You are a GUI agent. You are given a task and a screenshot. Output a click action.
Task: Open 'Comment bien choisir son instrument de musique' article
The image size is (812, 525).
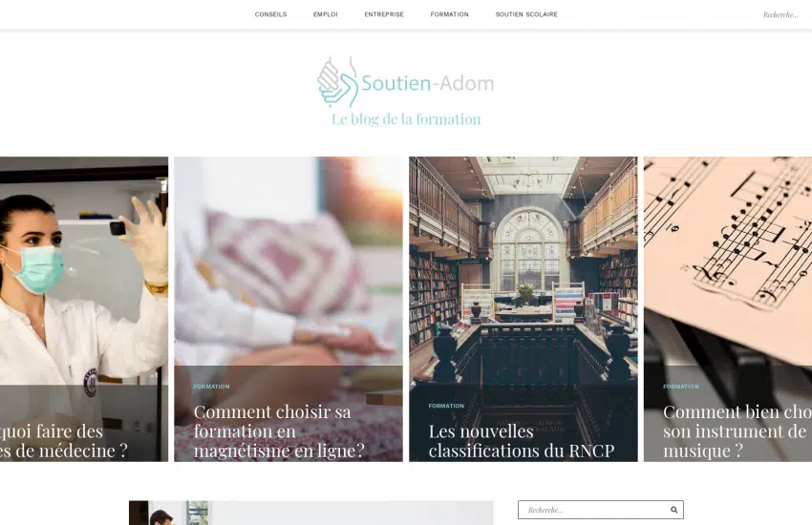pyautogui.click(x=737, y=430)
